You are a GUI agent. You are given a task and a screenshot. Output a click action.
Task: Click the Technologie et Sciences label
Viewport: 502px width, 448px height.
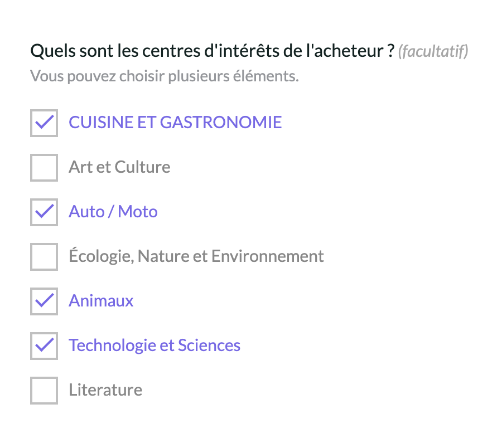155,345
